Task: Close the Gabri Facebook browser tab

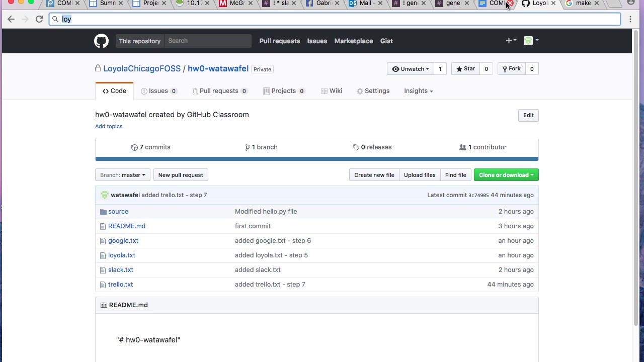Action: click(337, 4)
